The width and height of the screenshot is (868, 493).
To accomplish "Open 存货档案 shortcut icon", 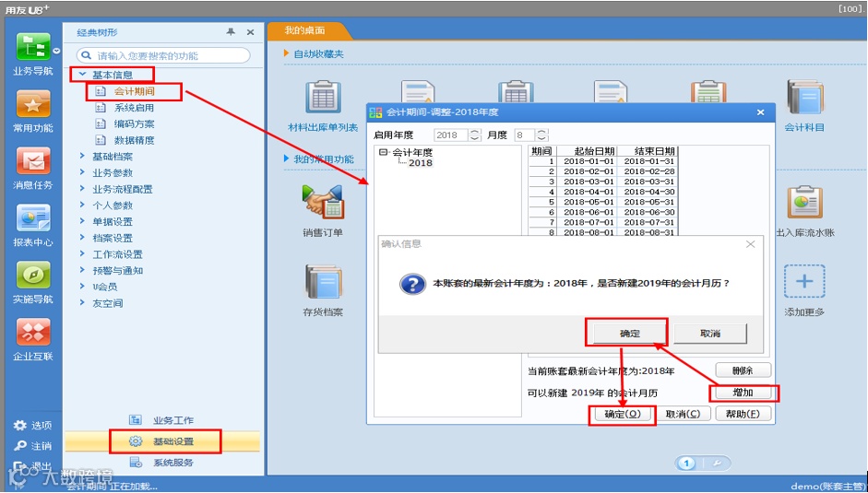I will point(323,281).
